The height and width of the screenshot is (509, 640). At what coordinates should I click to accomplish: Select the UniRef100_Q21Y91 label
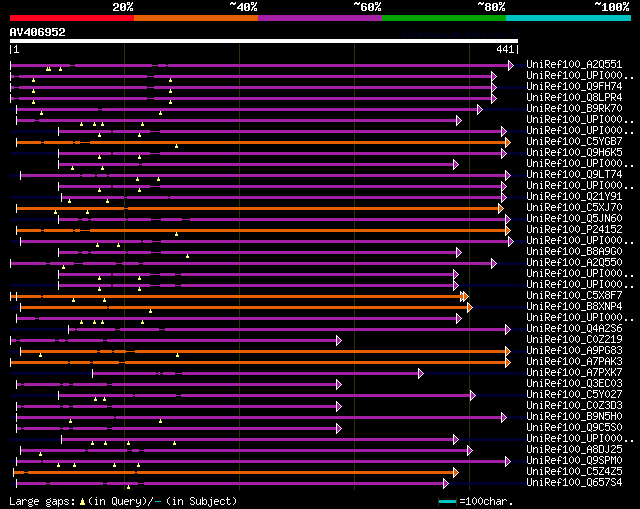point(574,197)
